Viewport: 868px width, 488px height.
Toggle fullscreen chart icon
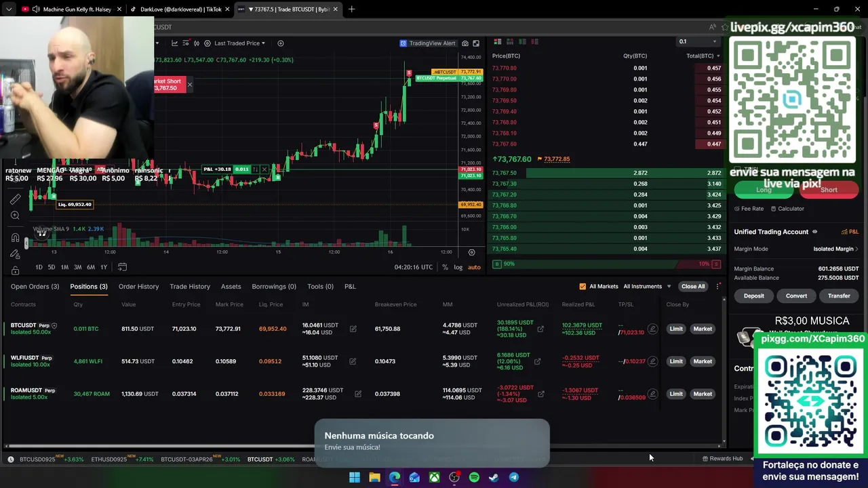[x=476, y=43]
